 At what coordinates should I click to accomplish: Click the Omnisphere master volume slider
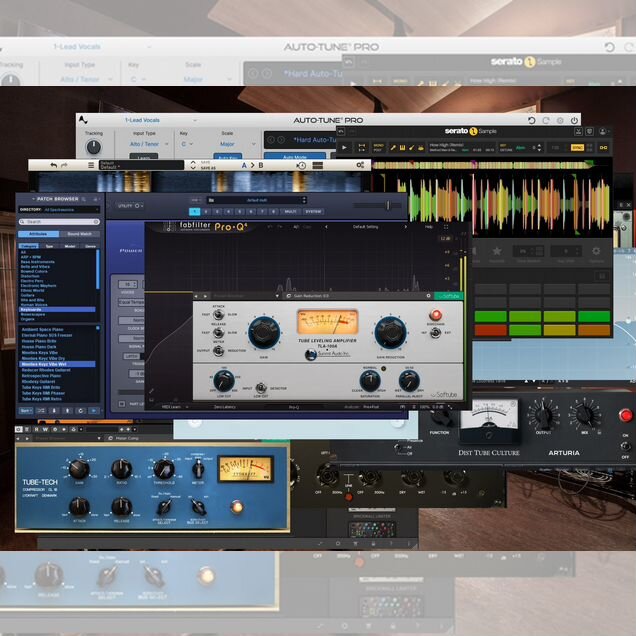(378, 206)
